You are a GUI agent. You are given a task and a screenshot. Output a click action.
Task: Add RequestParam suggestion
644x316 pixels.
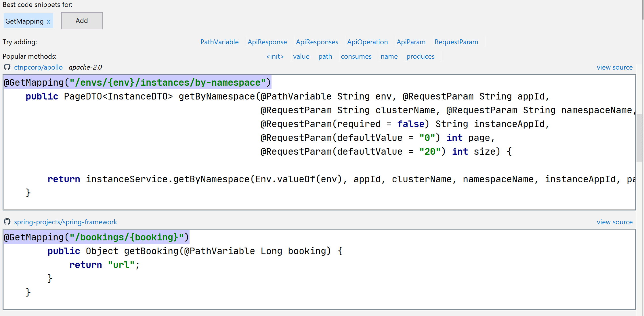[x=456, y=42]
